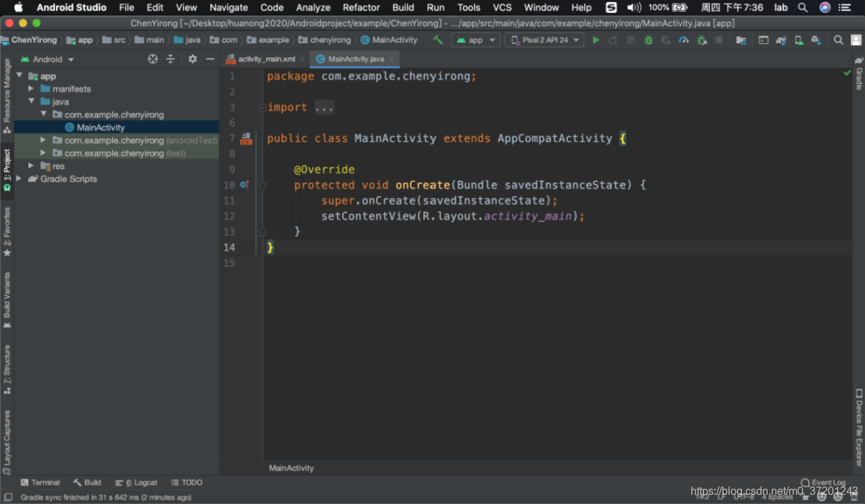Close the activity_main.xml tab
865x504 pixels.
(x=302, y=59)
